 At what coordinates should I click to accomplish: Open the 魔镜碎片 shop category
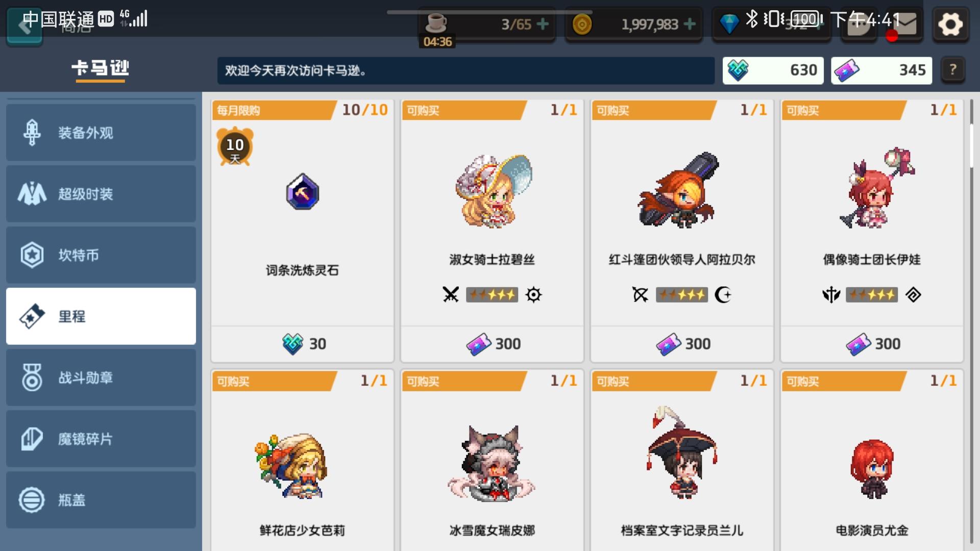[101, 439]
